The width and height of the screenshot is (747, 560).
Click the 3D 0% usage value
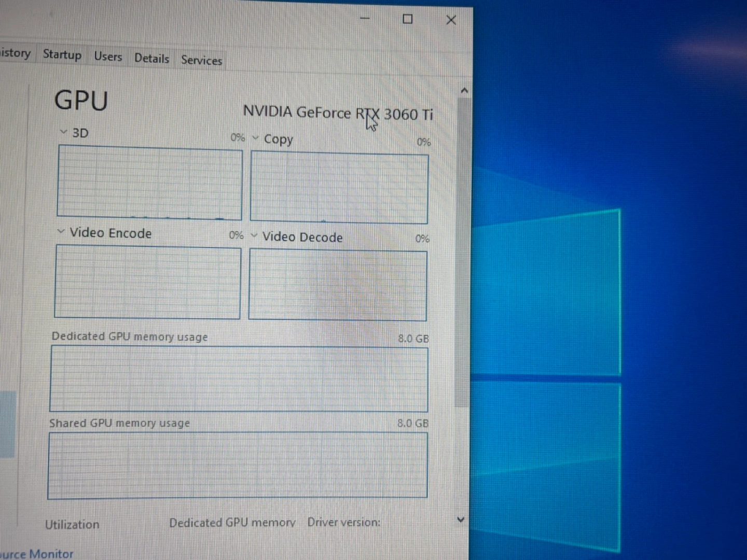tap(238, 137)
